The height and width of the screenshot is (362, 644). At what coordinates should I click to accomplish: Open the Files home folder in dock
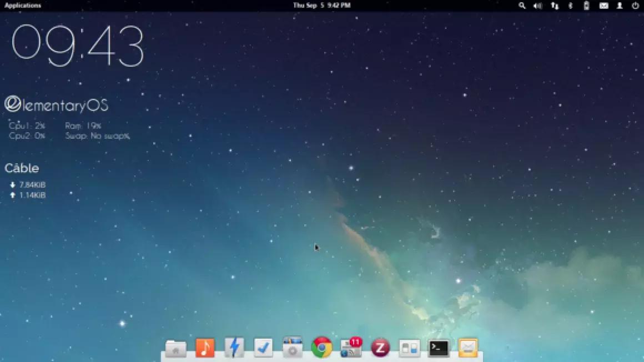[x=176, y=349]
